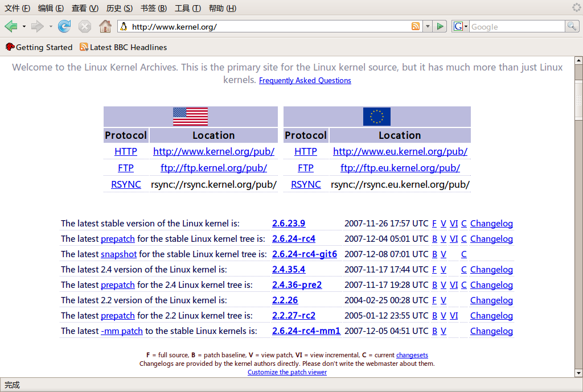Open Changelog for 2.4.35.4
Viewport: 583px width, 392px height.
491,269
